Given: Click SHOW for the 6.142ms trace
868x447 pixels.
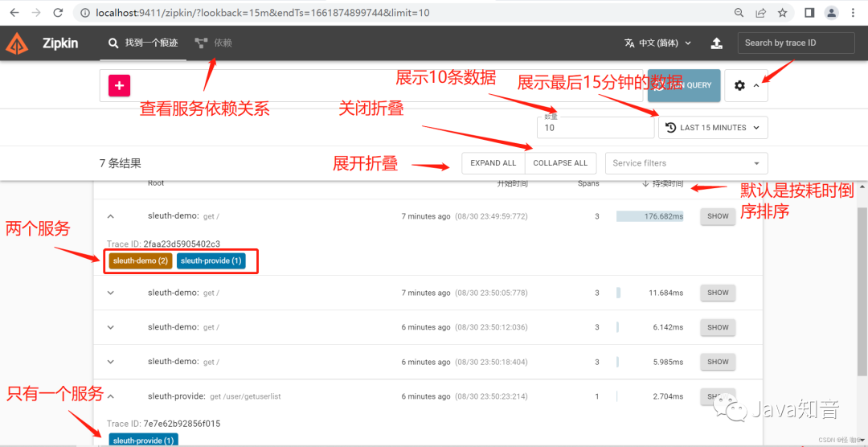Looking at the screenshot, I should coord(718,327).
